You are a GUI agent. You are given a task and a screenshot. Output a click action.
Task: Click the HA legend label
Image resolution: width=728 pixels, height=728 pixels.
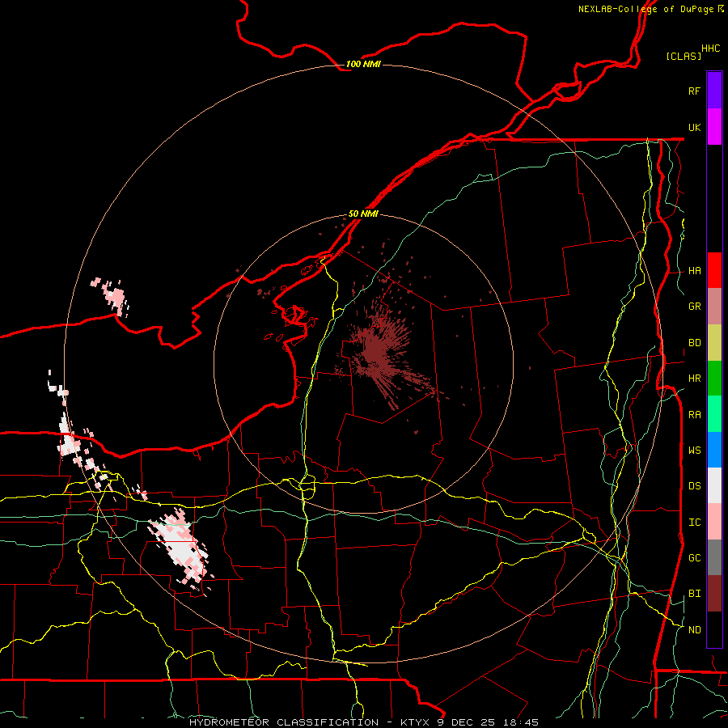tap(694, 271)
